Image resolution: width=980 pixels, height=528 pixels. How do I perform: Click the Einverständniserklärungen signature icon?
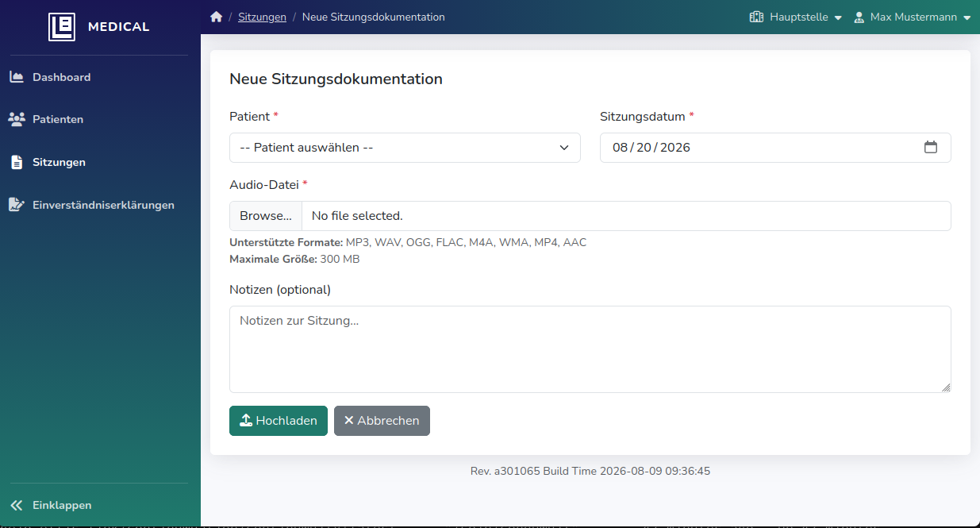[17, 205]
